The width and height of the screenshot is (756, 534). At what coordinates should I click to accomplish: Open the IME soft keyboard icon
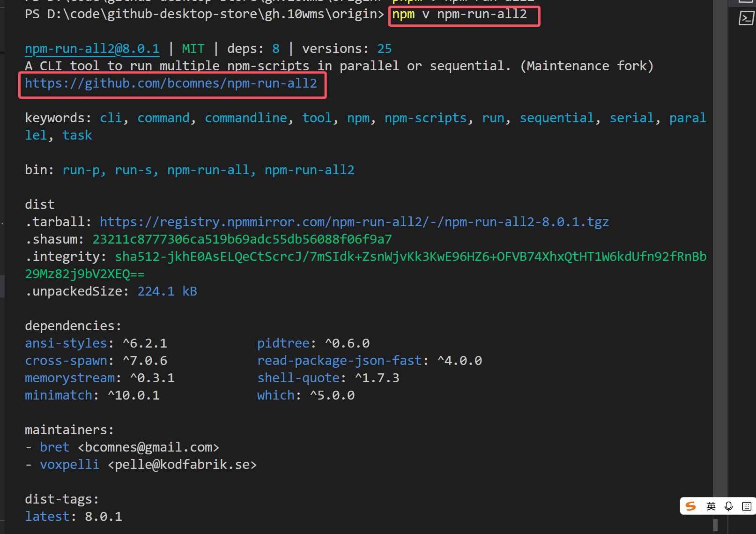(747, 506)
